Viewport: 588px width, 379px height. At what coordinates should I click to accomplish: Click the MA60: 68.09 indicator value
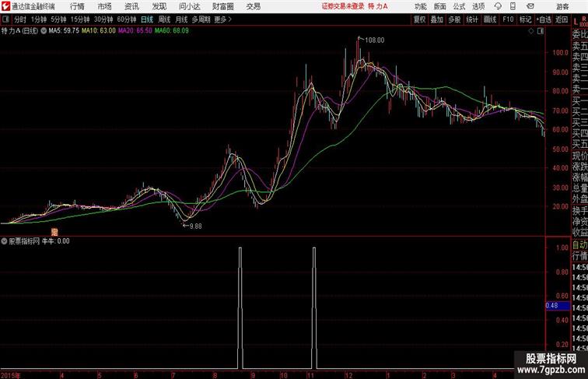[x=172, y=31]
